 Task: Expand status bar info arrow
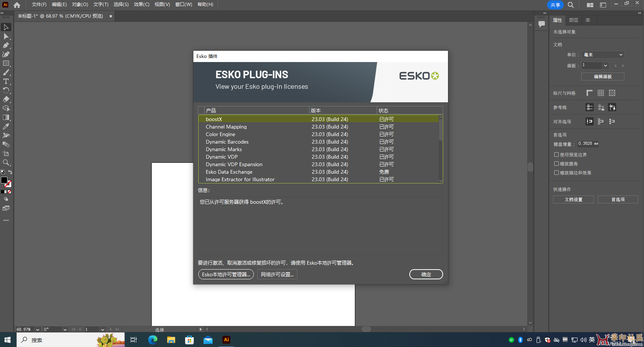pos(201,329)
